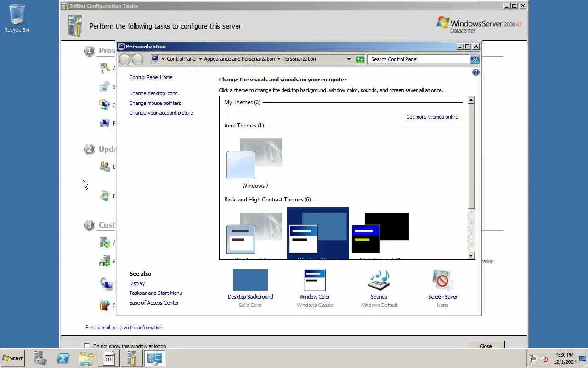This screenshot has height=368, width=588.
Task: Click Control Panel in the breadcrumb
Action: 181,59
